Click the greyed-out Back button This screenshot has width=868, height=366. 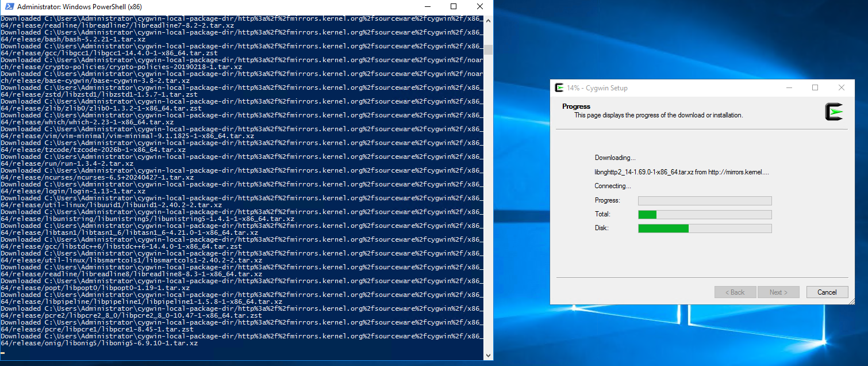point(735,292)
